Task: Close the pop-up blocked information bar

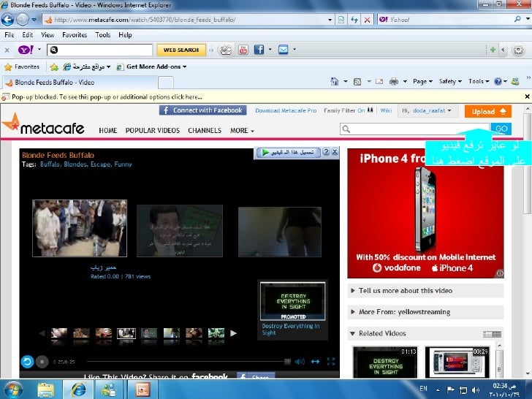Action: pos(528,96)
